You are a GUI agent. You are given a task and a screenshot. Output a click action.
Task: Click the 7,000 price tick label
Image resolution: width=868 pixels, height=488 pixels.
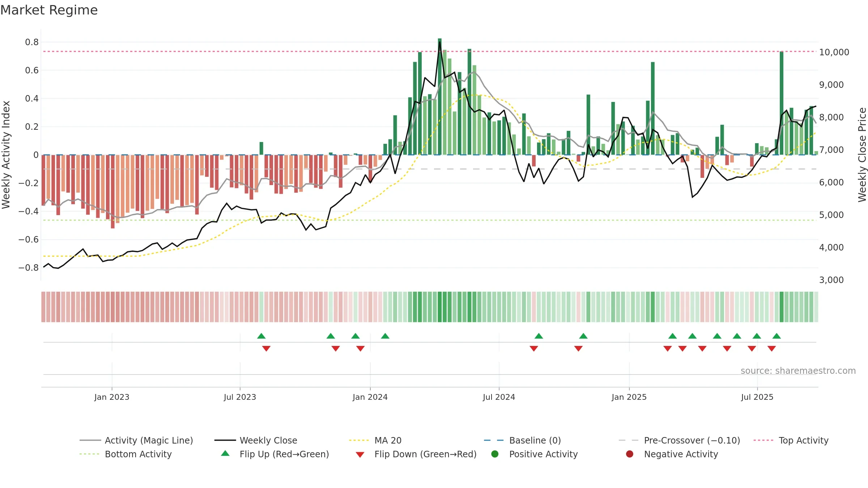[x=831, y=150]
